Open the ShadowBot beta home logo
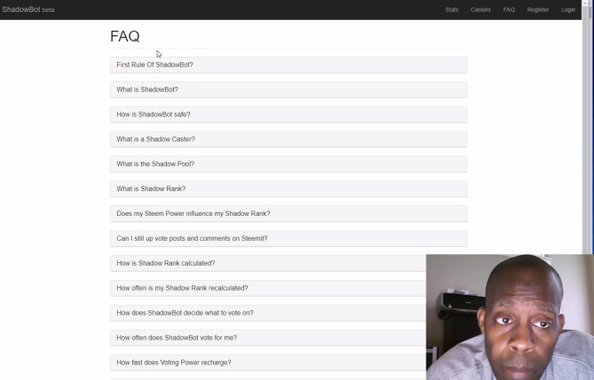 28,9
